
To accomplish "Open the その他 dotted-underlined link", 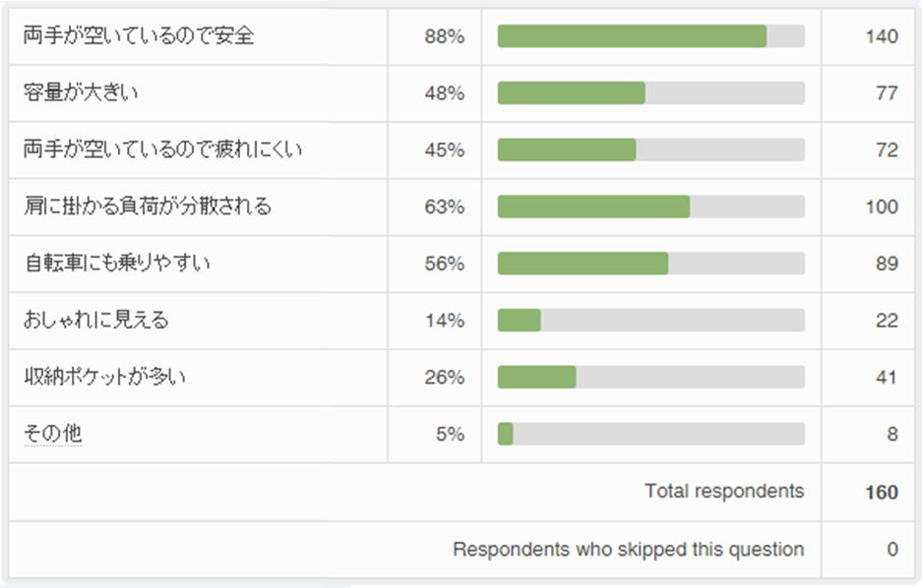I will coord(53,434).
